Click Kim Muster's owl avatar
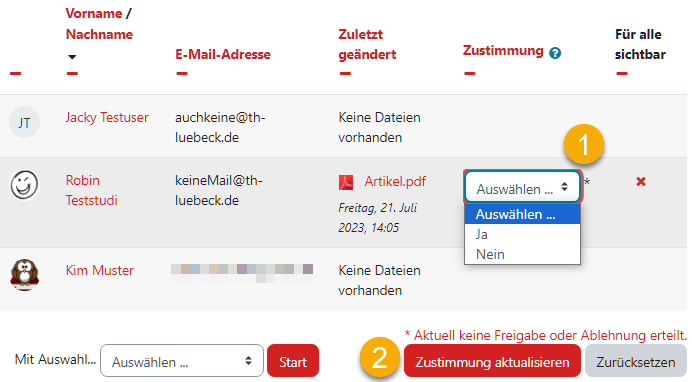 click(x=24, y=274)
